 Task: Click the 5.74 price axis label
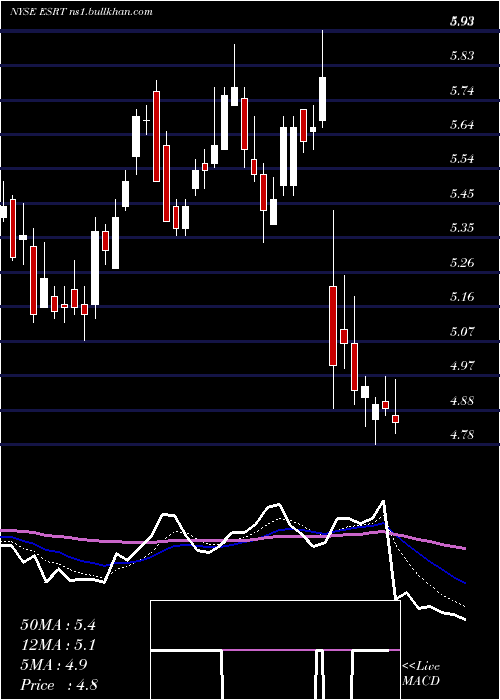pos(462,91)
